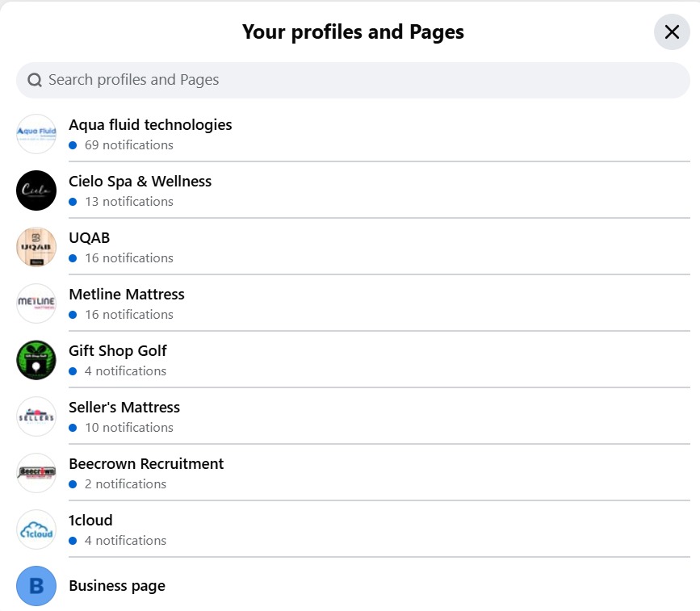Open Beecrown Recruitment avatar
Viewport: 700px width, 611px height.
(36, 473)
